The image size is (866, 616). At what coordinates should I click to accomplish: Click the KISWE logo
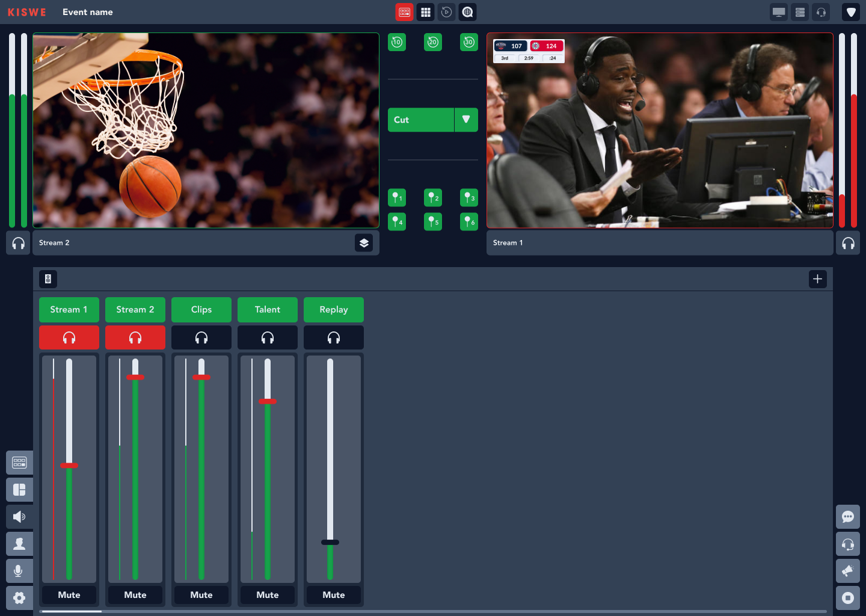26,12
